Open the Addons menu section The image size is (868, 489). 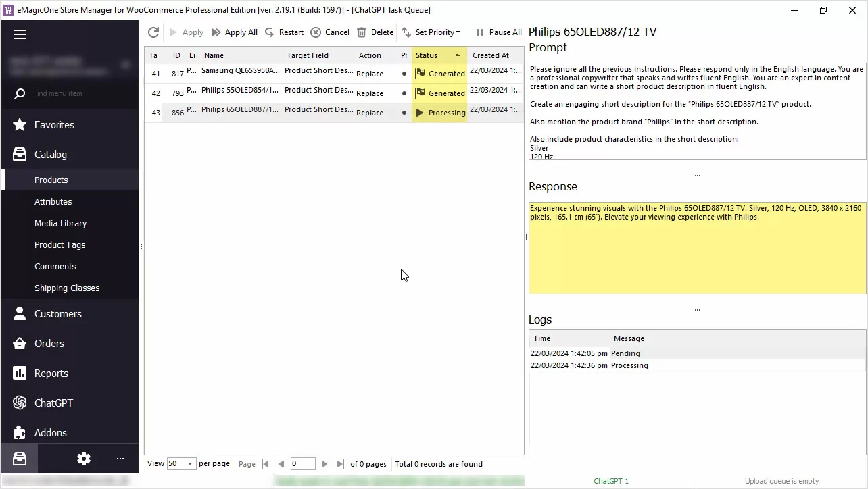(51, 433)
